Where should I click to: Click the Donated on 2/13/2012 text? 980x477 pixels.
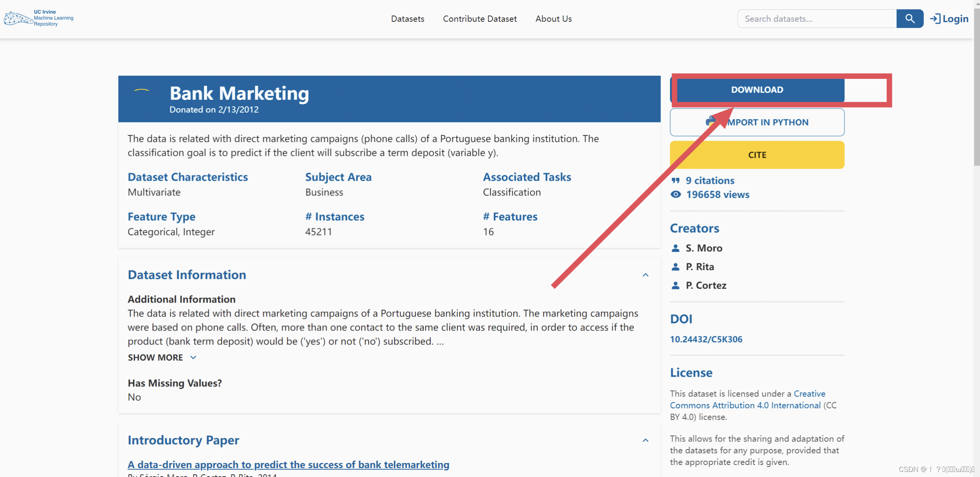coord(214,110)
